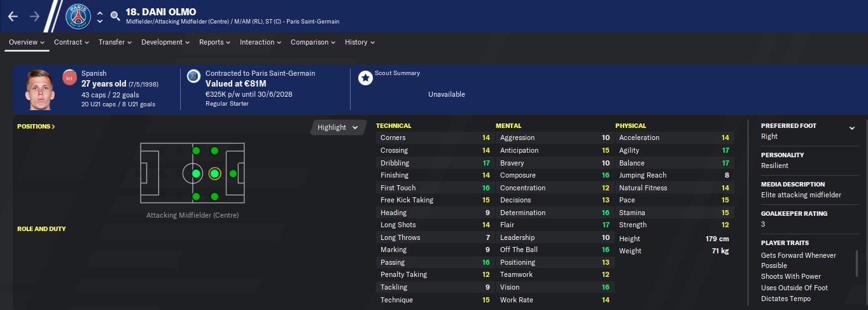The image size is (868, 310).
Task: Select the striker position dot on pitch
Action: coord(233,173)
